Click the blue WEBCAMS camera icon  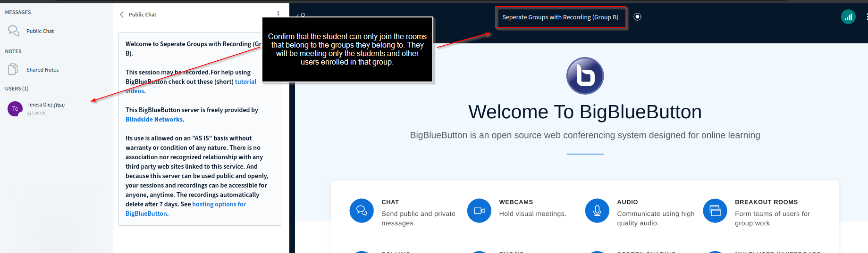tap(479, 211)
